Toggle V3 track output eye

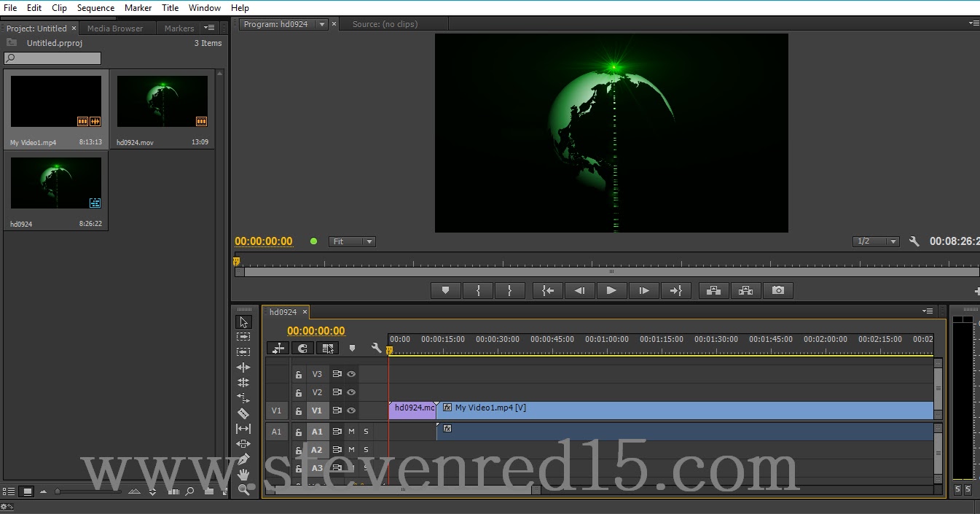coord(351,374)
